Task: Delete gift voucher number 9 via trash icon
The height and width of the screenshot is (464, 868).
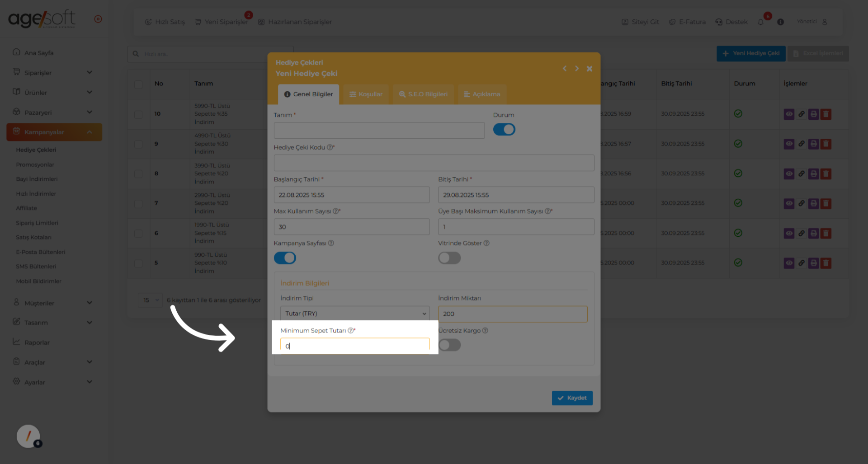Action: (826, 144)
